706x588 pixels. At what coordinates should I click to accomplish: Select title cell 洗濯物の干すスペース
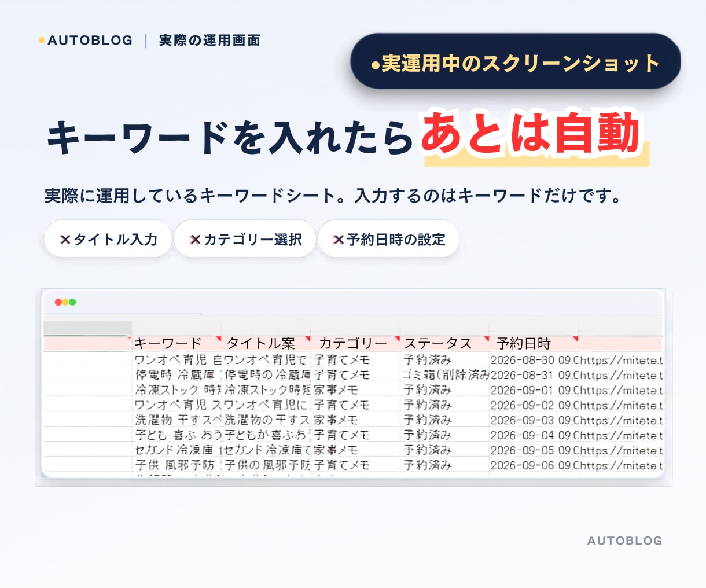coord(267,420)
